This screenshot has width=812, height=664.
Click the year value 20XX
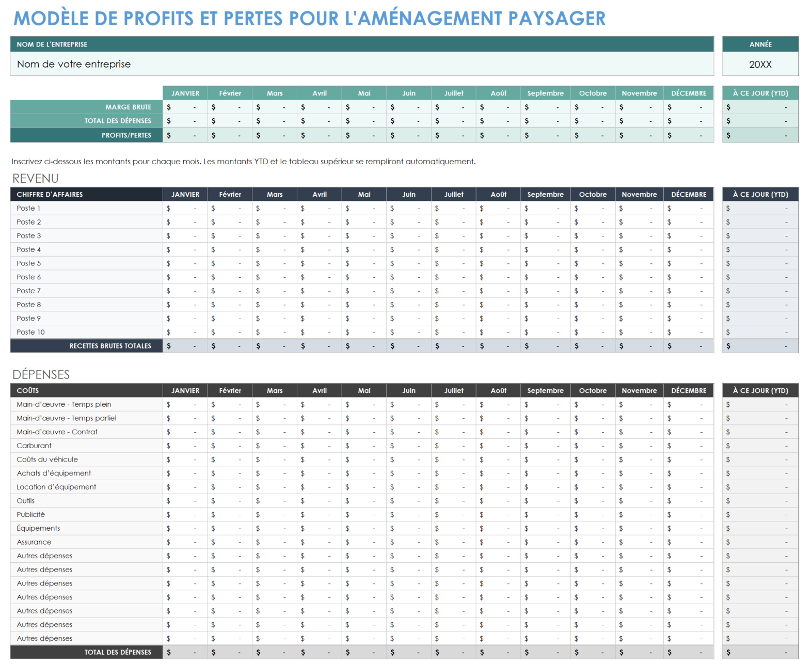760,65
